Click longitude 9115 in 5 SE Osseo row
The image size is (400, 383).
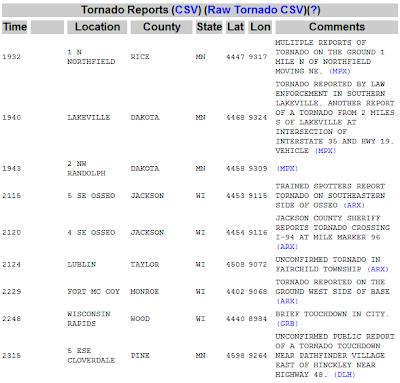click(258, 196)
